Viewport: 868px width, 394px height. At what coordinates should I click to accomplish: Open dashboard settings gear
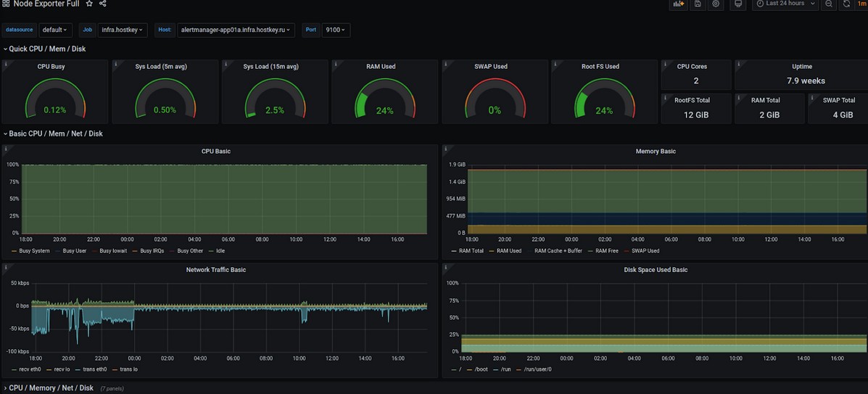tap(716, 4)
